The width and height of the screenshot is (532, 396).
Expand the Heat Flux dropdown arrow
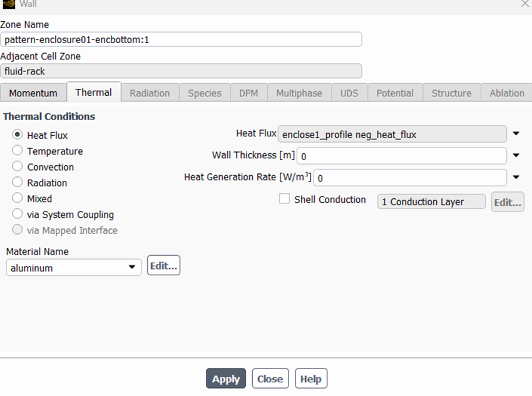point(516,134)
